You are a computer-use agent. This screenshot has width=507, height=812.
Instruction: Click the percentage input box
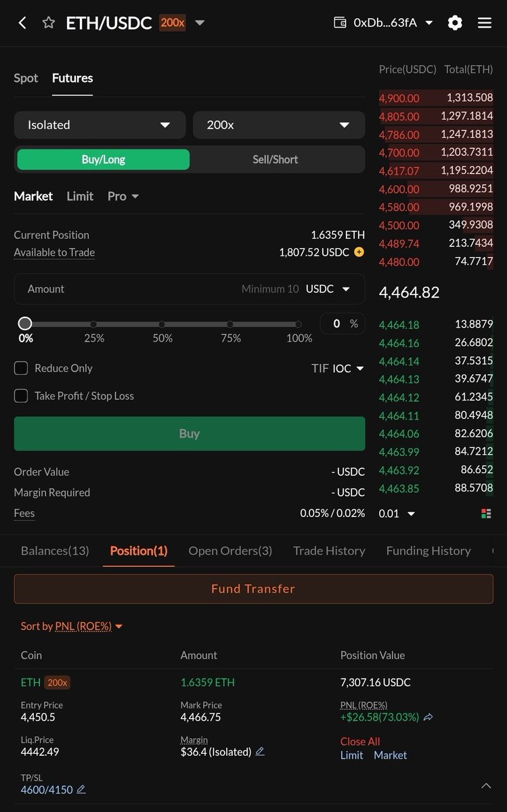pos(343,324)
